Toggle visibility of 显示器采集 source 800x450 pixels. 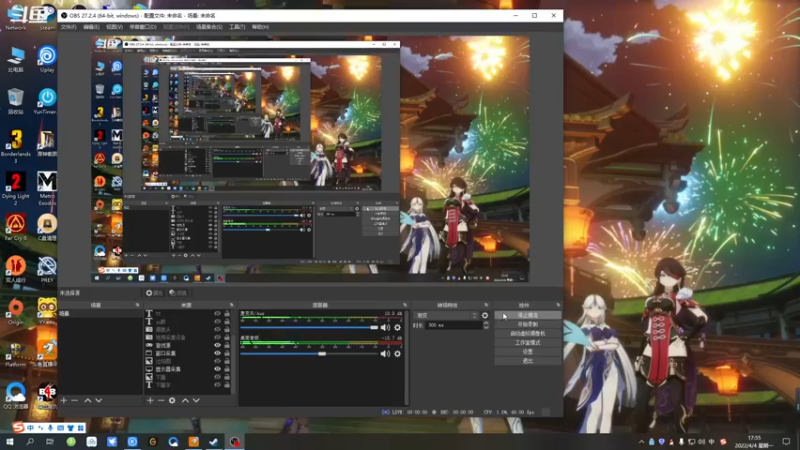click(x=217, y=369)
